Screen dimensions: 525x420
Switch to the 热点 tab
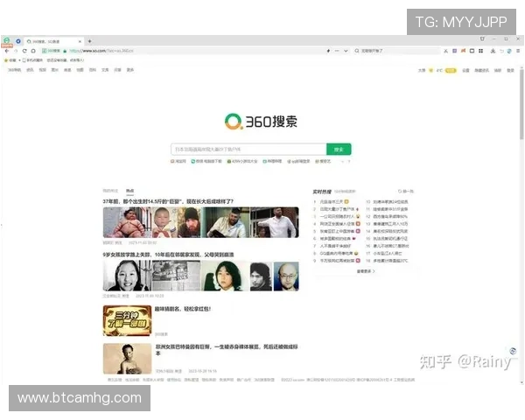pos(129,191)
